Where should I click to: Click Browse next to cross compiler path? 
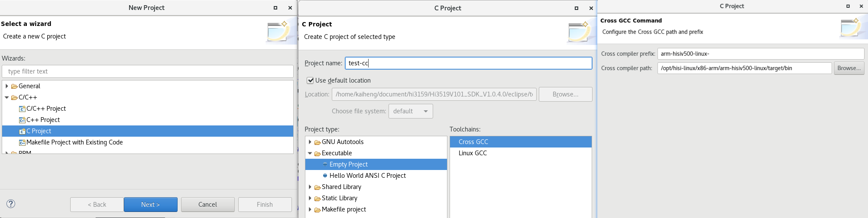(849, 68)
